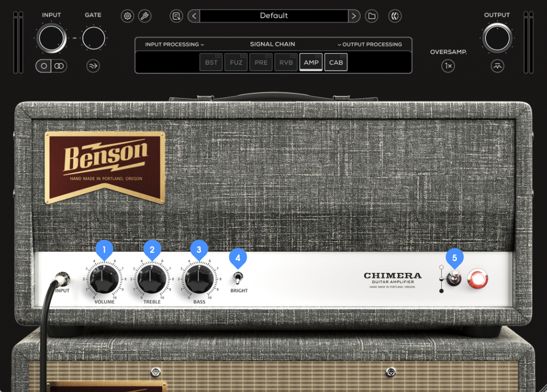547x392 pixels.
Task: Click the output waveform icon below Output knob
Action: 497,66
